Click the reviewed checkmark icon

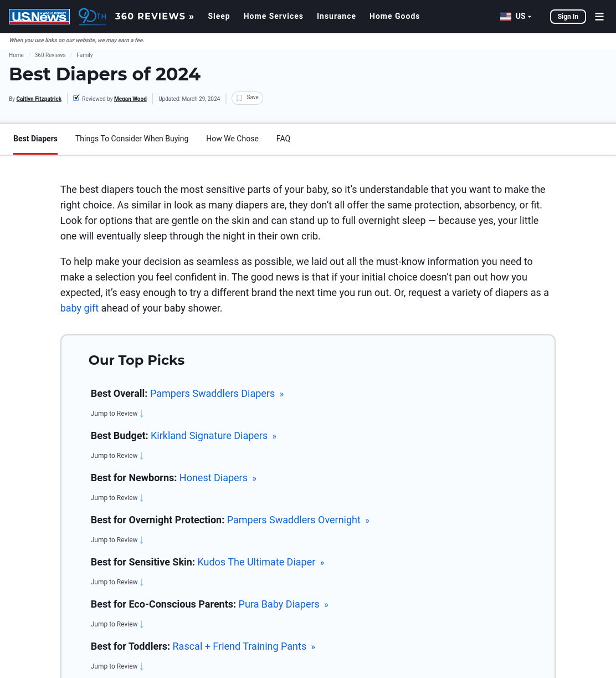pos(76,98)
